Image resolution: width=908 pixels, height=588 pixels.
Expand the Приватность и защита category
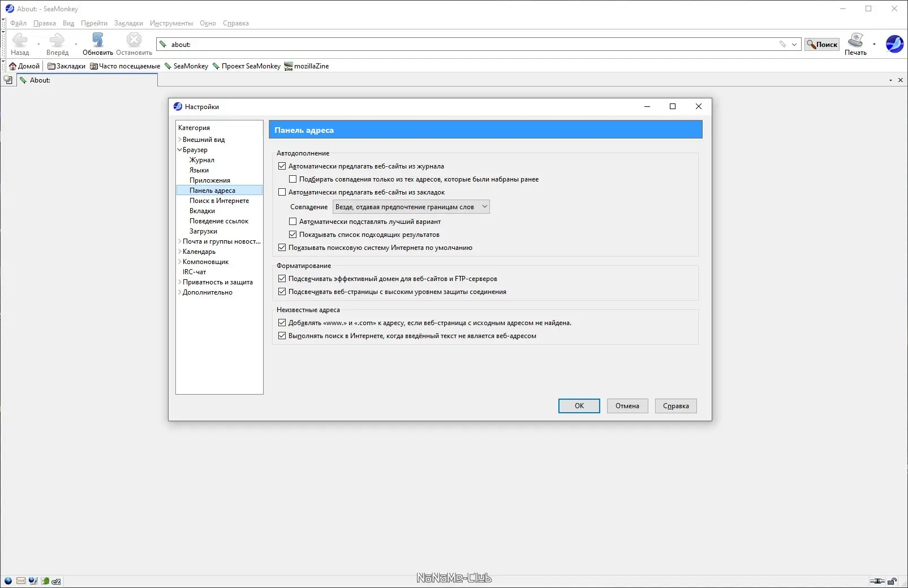[x=180, y=282]
